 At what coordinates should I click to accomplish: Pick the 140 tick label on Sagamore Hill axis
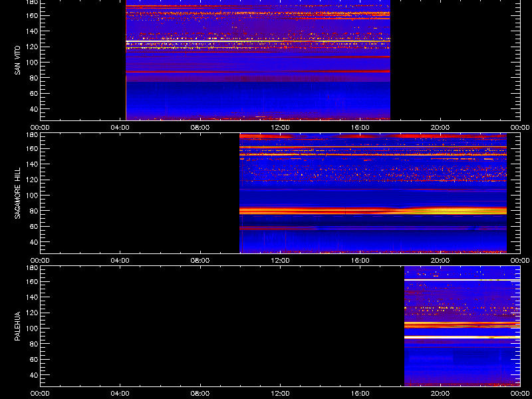pyautogui.click(x=31, y=164)
